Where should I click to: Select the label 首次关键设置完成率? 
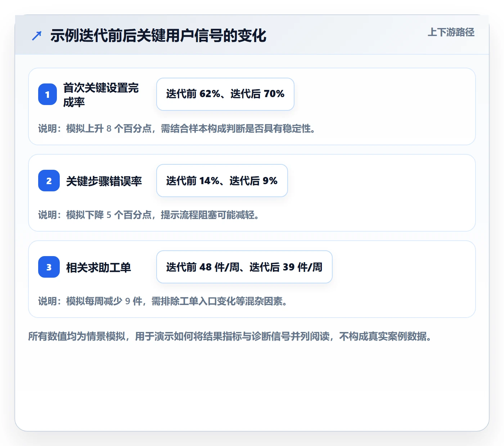(x=101, y=95)
